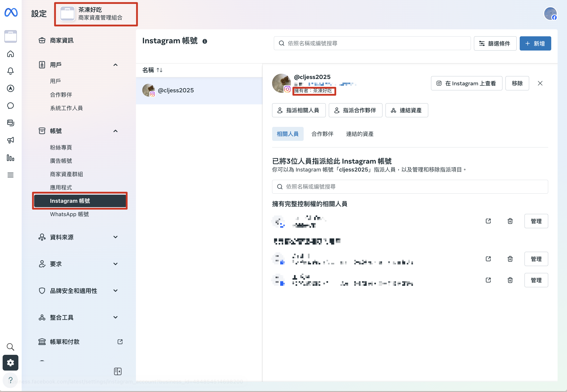Screen dimensions: 567x392
Task: Click the 新增 add button
Action: (x=535, y=44)
